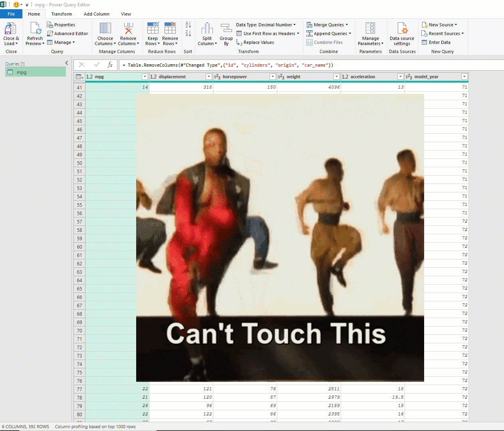Click the Group By icon
504x431 pixels.
click(x=226, y=29)
